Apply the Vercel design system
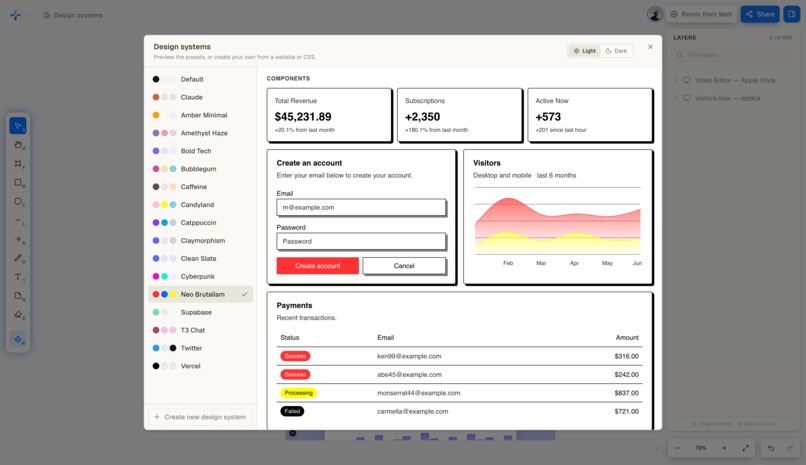The width and height of the screenshot is (806, 465). pyautogui.click(x=200, y=366)
